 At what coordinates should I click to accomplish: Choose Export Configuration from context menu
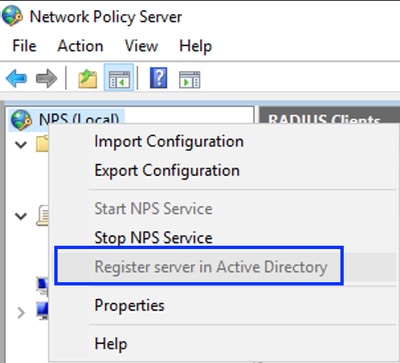tap(222, 170)
